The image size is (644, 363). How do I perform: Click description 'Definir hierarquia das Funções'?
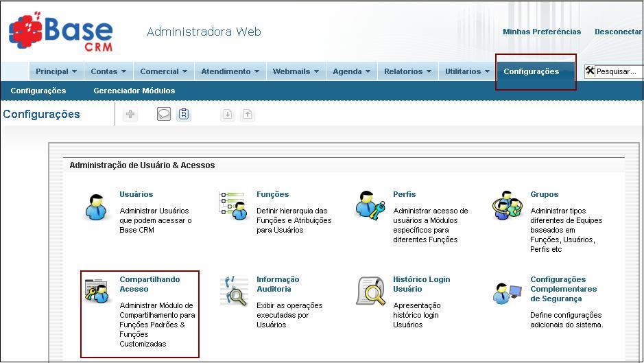294,220
